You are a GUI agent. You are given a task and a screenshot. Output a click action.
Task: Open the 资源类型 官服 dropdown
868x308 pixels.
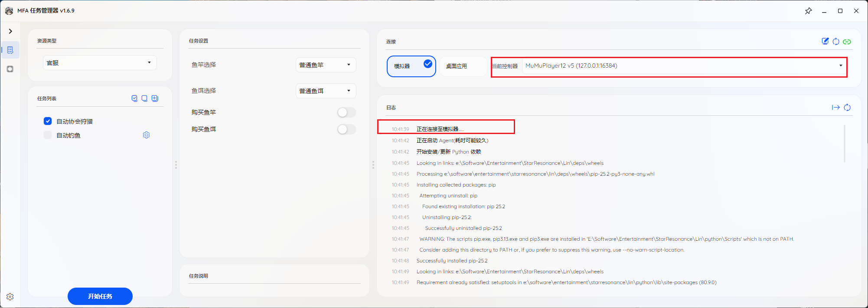click(x=100, y=63)
